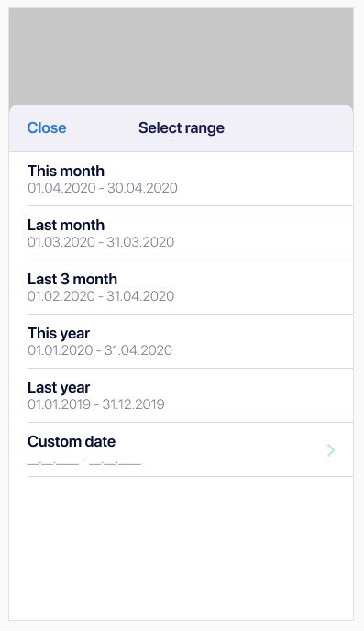Close the Select range sheet
364x631 pixels.
click(x=47, y=128)
